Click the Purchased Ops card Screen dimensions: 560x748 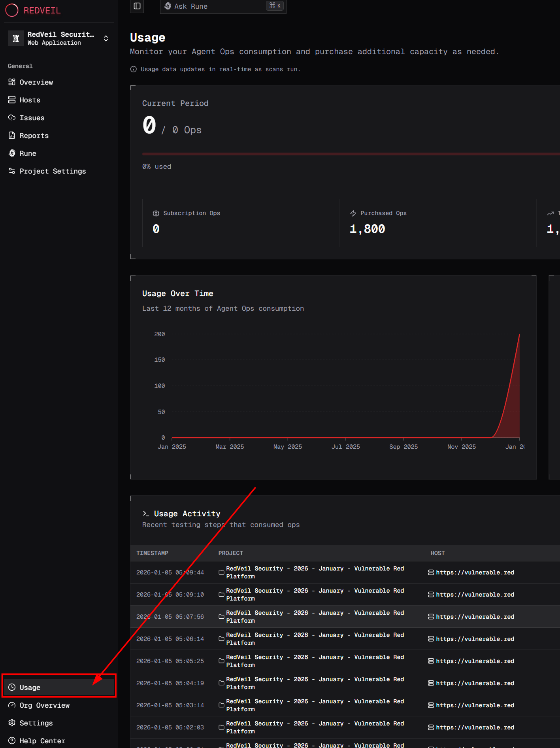coord(437,223)
